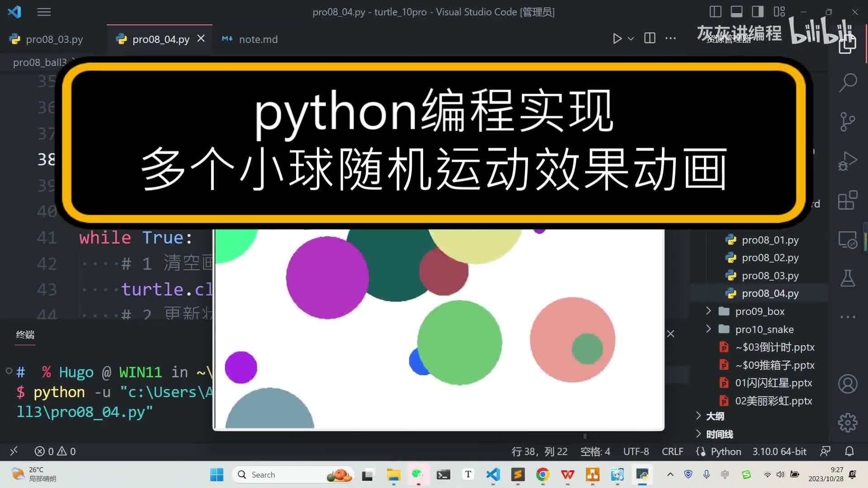Open WPS Office from taskbar

pyautogui.click(x=567, y=474)
